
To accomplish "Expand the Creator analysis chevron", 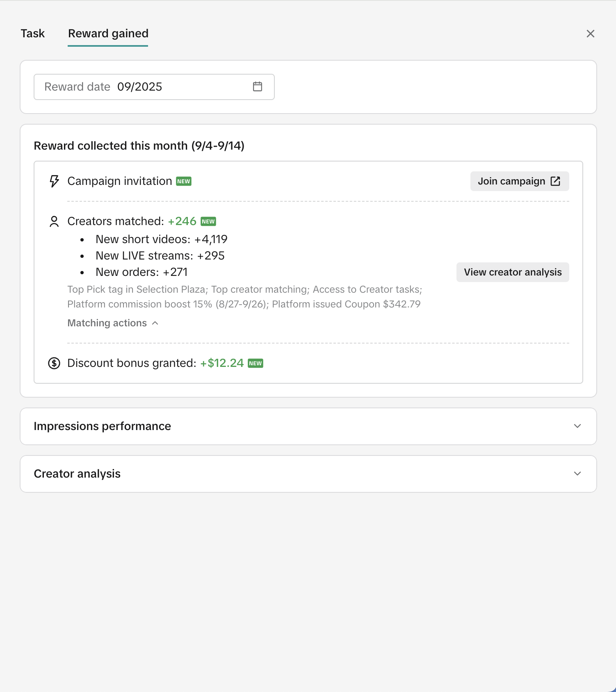I will tap(577, 474).
